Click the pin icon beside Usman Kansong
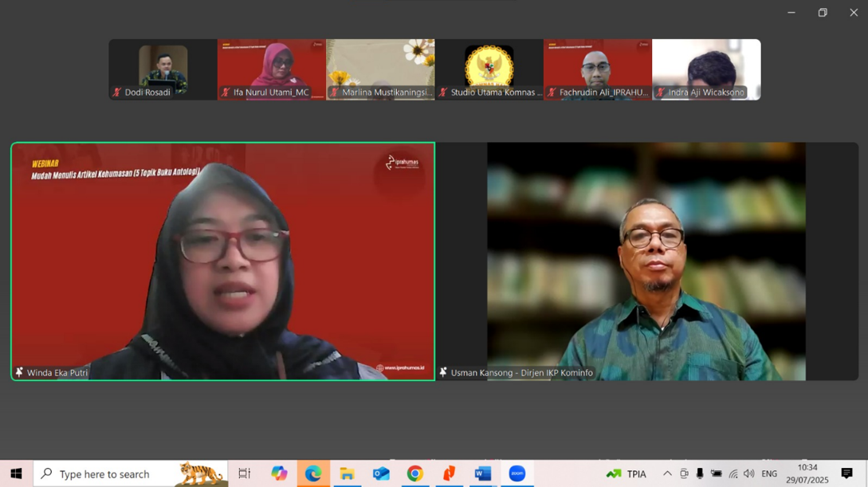The image size is (868, 487). 443,372
